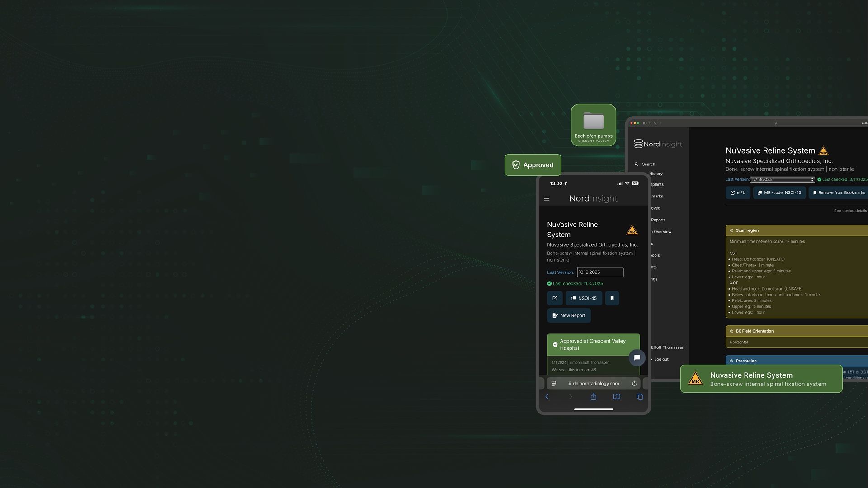Screen dimensions: 868x488
Task: Open the Safari bookmarks book icon
Action: [617, 397]
